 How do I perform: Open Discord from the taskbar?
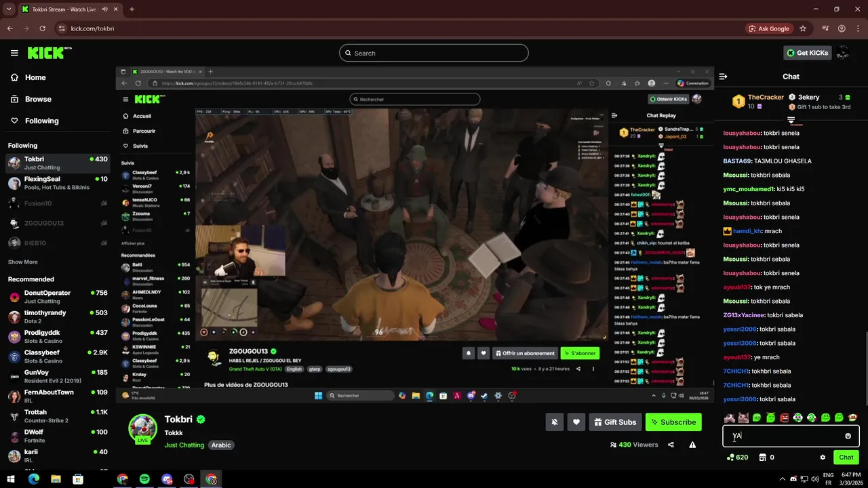click(x=167, y=479)
